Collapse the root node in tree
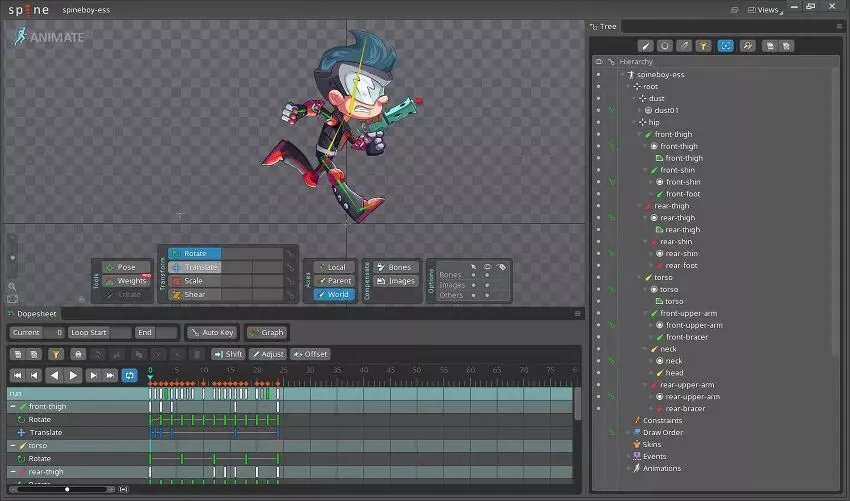 [x=628, y=86]
